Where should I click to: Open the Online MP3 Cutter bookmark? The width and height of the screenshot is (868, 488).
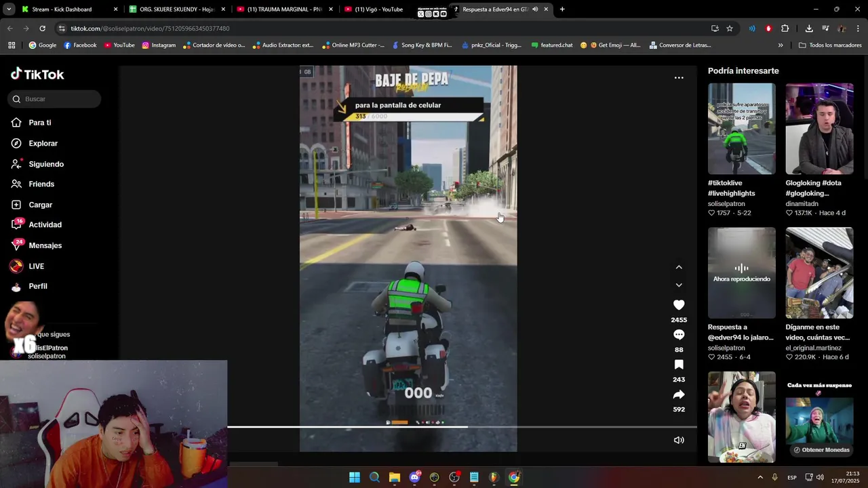tap(353, 45)
